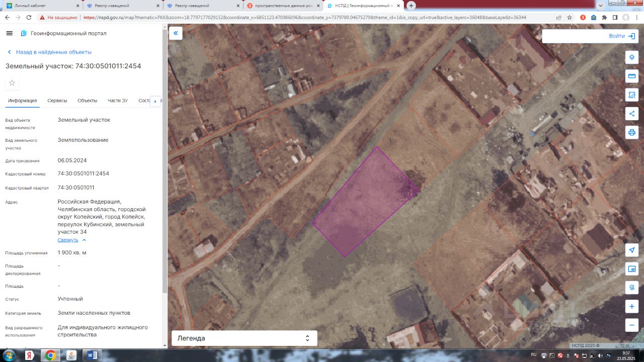Go back in browser history
Image resolution: width=644 pixels, height=362 pixels.
tap(7, 17)
